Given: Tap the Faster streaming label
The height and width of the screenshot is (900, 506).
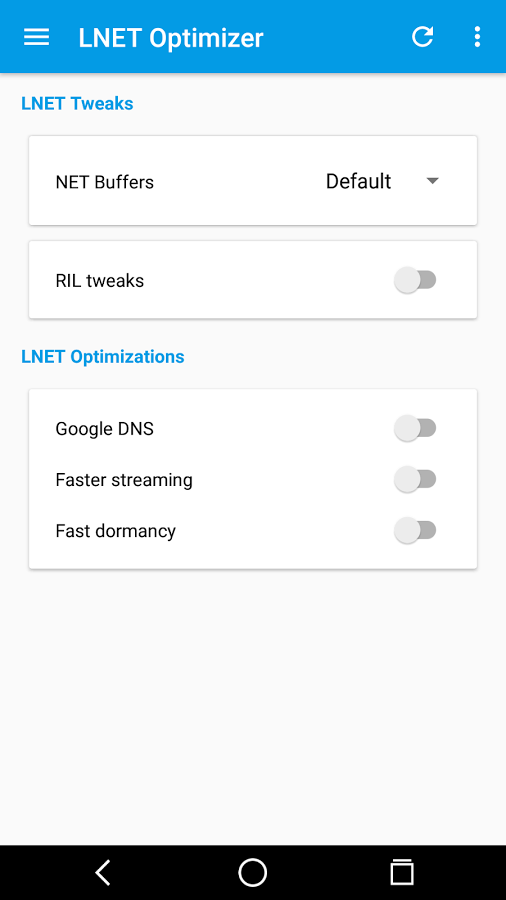Looking at the screenshot, I should (x=124, y=480).
